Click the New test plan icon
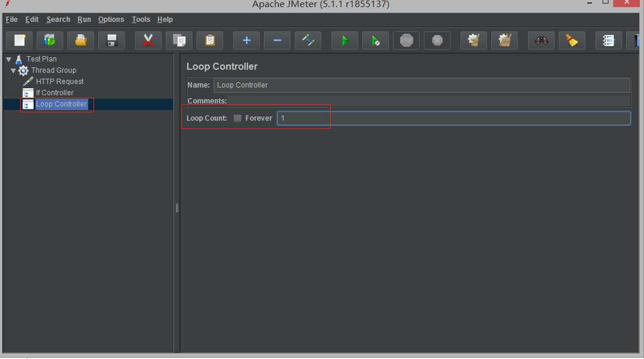The image size is (644, 359). point(20,40)
